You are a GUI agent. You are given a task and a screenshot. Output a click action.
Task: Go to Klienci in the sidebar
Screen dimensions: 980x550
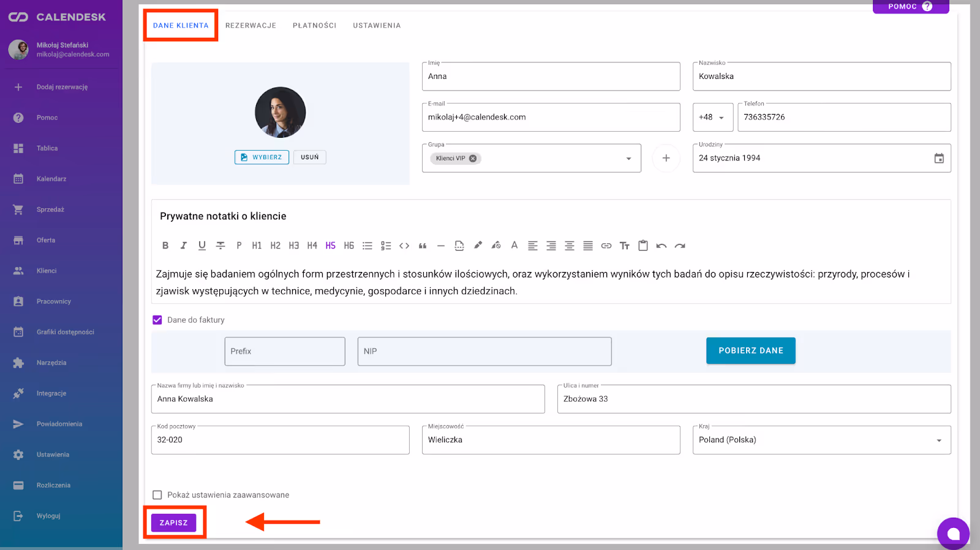61,271
